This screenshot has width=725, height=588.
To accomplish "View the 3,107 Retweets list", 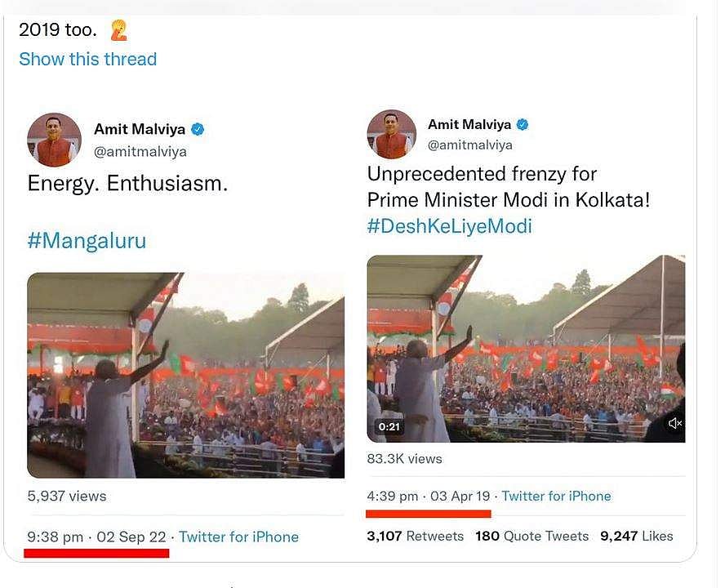I will [x=416, y=536].
